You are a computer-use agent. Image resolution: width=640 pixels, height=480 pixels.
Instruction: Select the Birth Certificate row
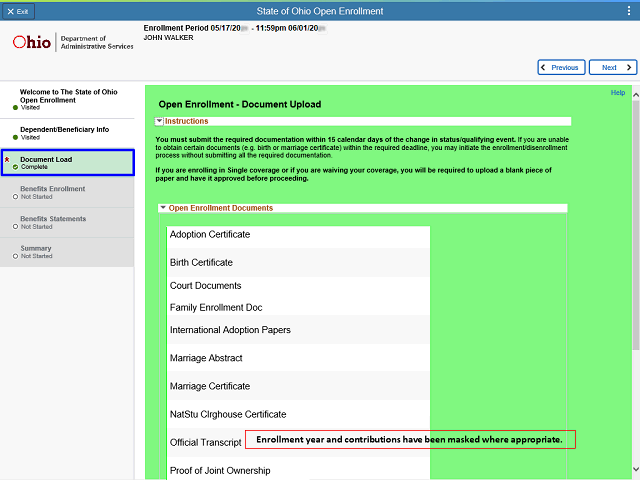click(298, 262)
